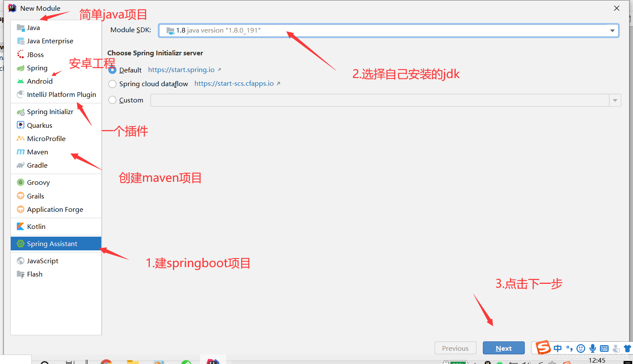Select the Android module type
Image resolution: width=633 pixels, height=364 pixels.
(56, 81)
